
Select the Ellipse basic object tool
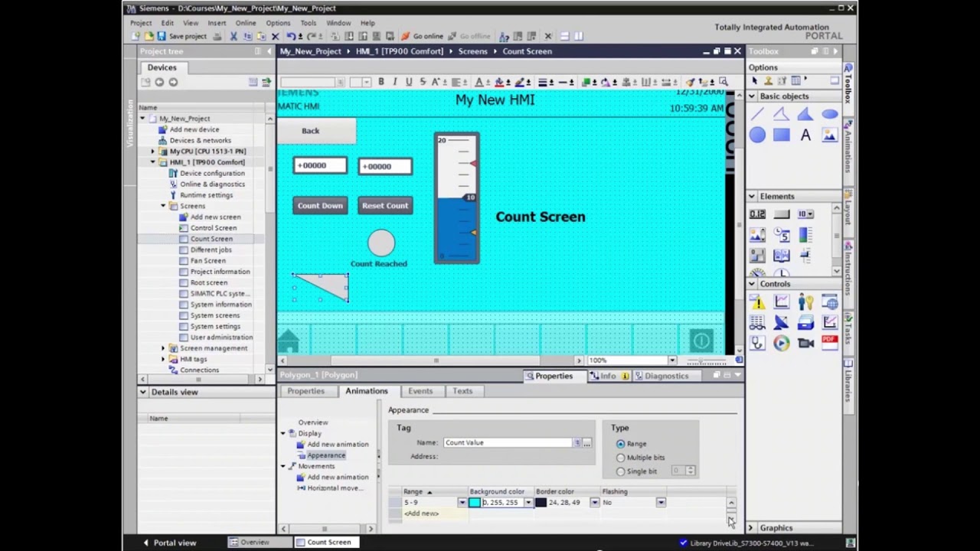(x=829, y=114)
